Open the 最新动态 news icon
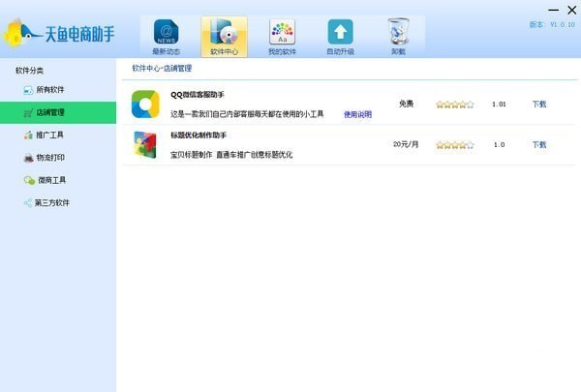581x392 pixels. (x=167, y=33)
